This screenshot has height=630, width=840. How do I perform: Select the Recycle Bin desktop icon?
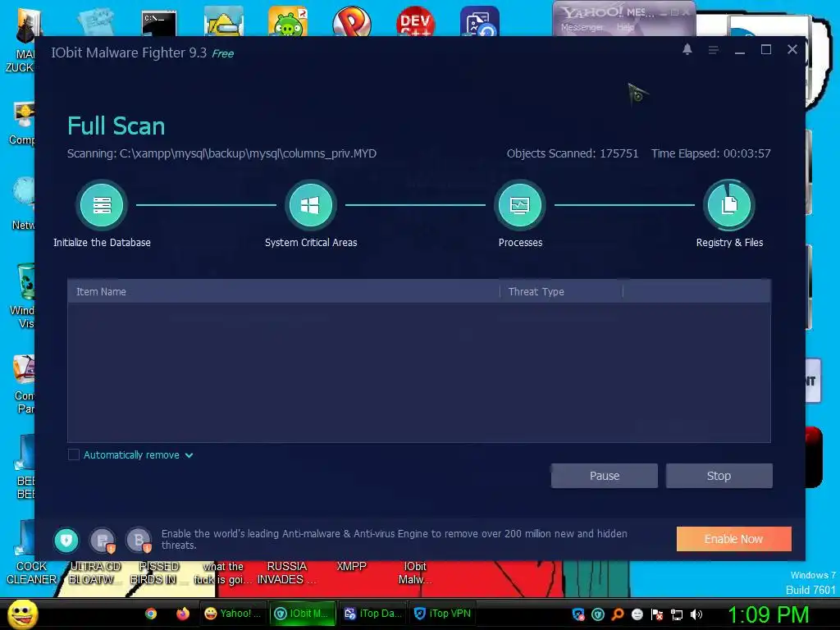click(25, 281)
